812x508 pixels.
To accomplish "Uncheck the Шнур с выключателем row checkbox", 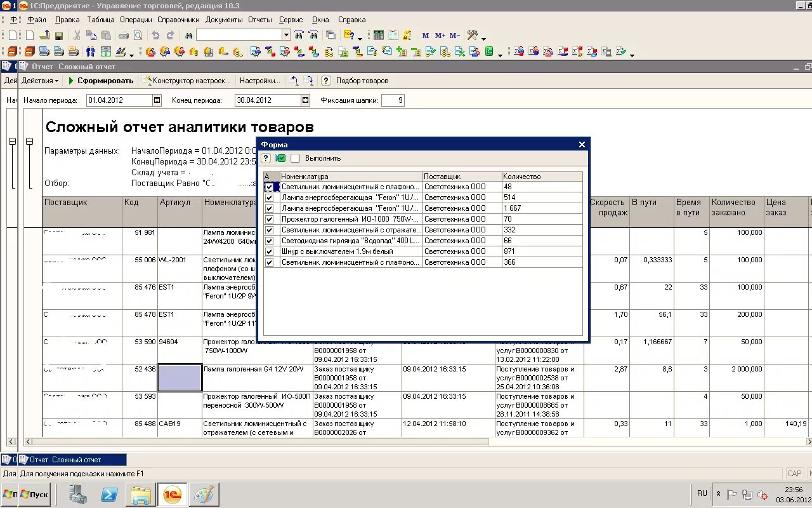I will pos(270,251).
